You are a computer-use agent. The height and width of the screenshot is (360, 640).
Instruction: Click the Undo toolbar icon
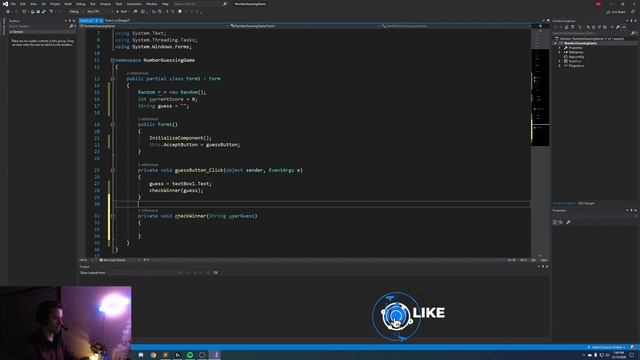pos(51,12)
